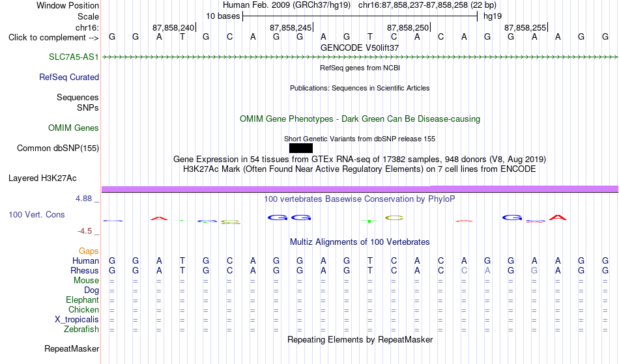The width and height of the screenshot is (619, 364).
Task: Click the PhyloP -4.5 lower value
Action: pos(85,231)
